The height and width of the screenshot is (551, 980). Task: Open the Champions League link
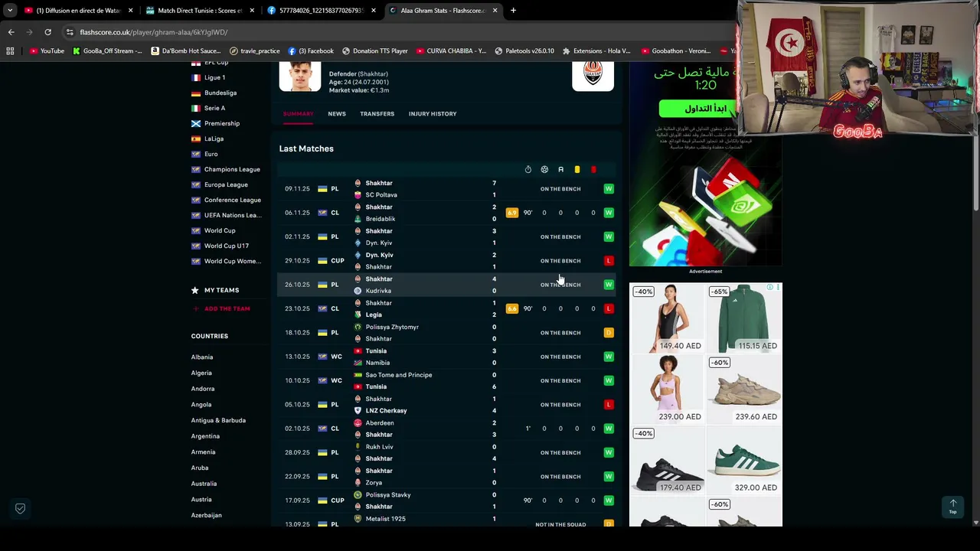pos(232,169)
